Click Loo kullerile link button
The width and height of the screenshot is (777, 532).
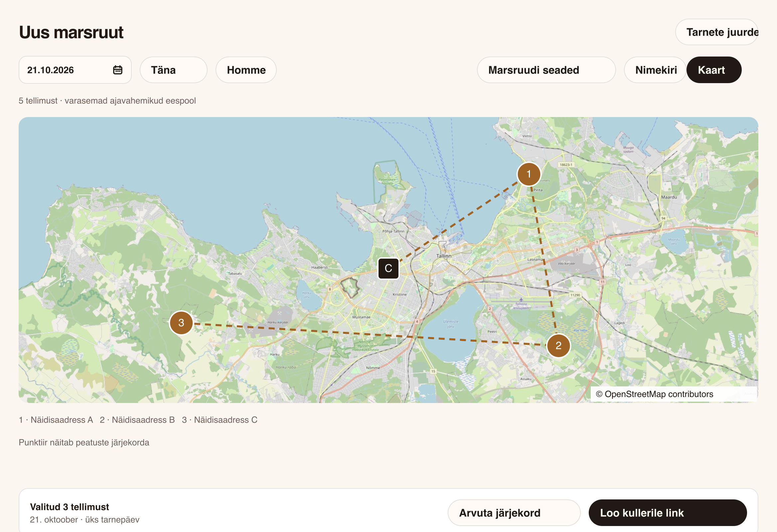pyautogui.click(x=668, y=513)
